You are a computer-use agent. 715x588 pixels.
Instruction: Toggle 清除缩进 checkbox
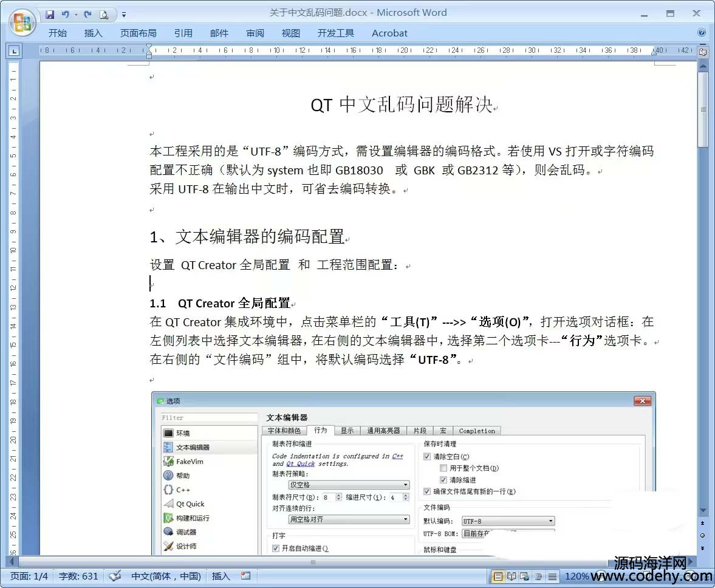coord(443,480)
